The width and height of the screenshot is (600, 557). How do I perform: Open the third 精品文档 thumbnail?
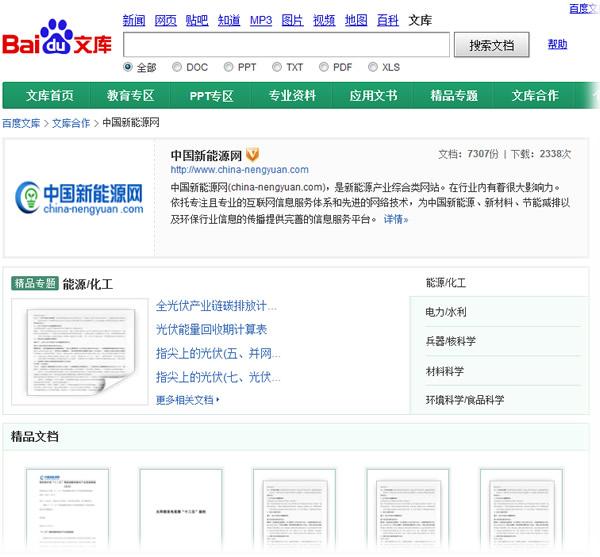click(294, 510)
